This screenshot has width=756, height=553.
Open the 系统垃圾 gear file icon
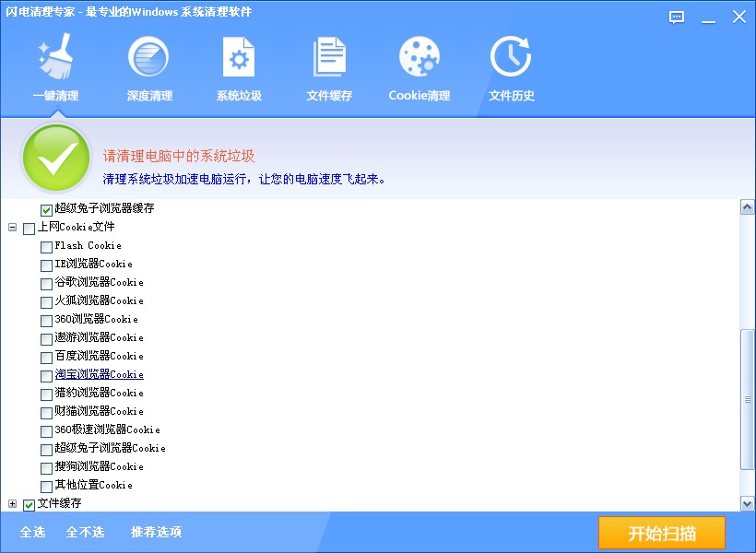tap(239, 57)
